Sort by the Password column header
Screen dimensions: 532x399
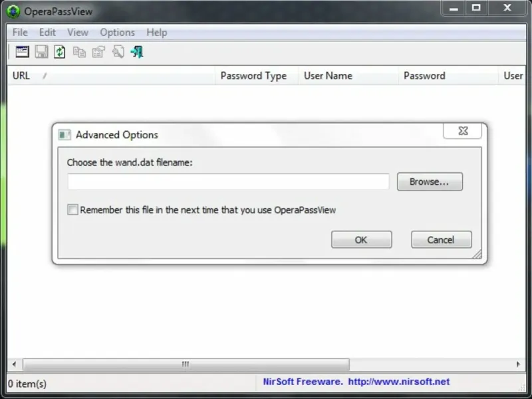click(448, 76)
